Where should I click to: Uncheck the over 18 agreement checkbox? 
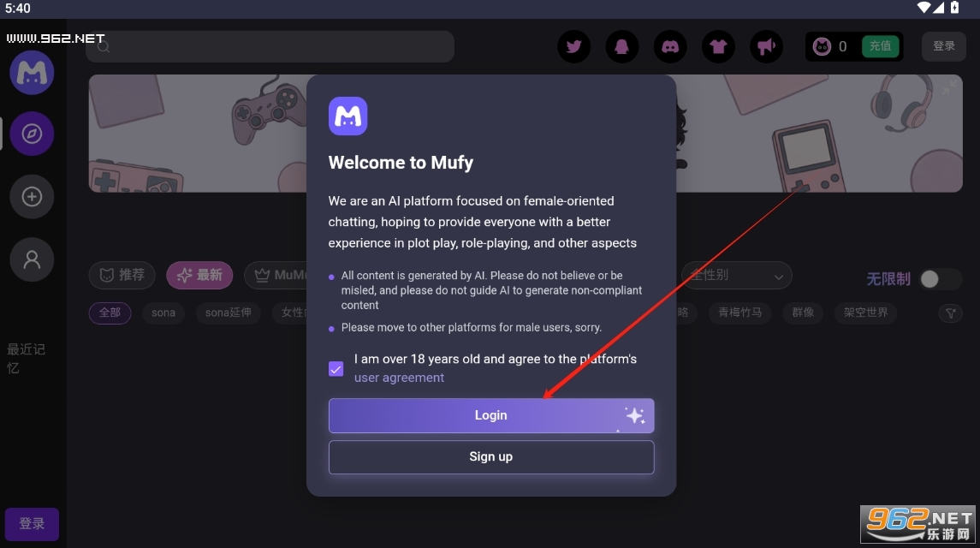coord(336,368)
